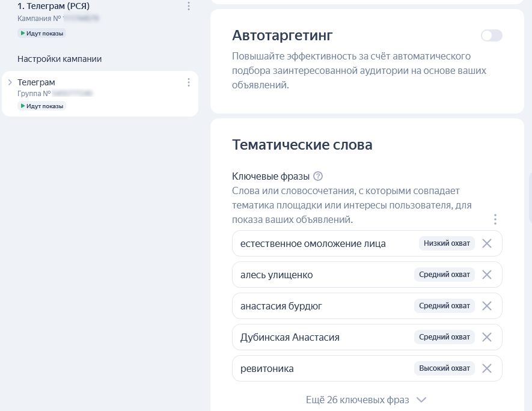Remove the Дубинская Анастасия phrase
This screenshot has width=532, height=411.
click(487, 337)
